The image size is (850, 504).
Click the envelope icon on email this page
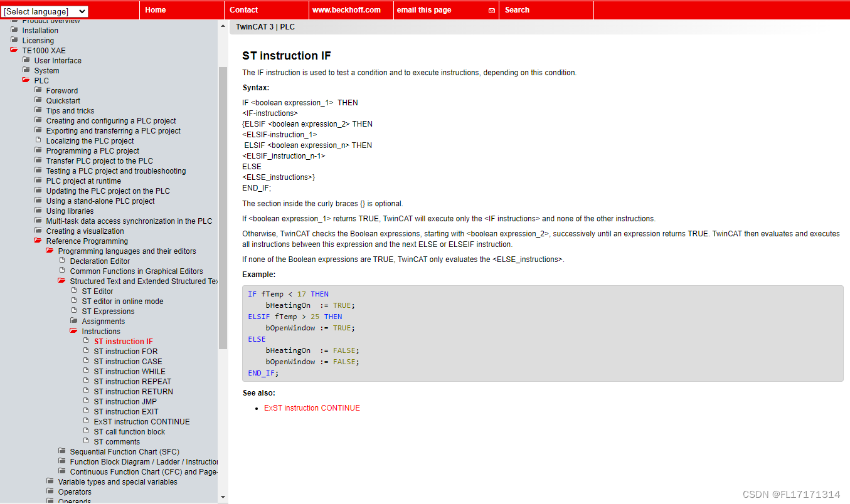point(491,10)
